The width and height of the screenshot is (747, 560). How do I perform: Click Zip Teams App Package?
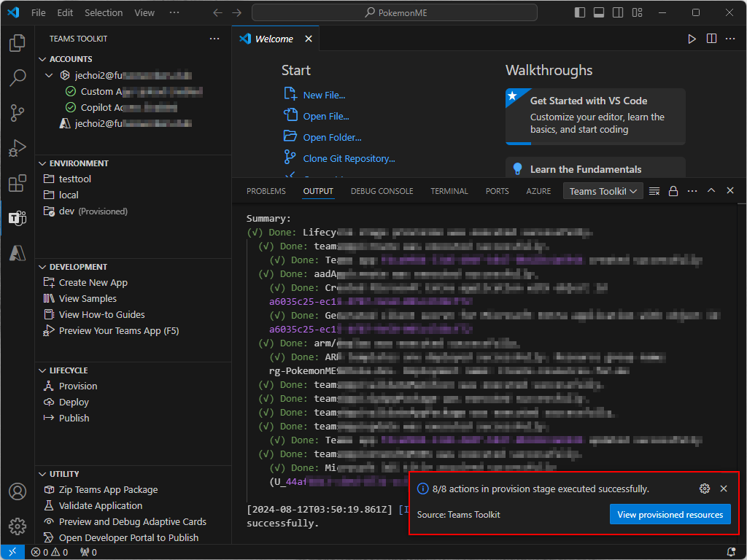click(133, 490)
